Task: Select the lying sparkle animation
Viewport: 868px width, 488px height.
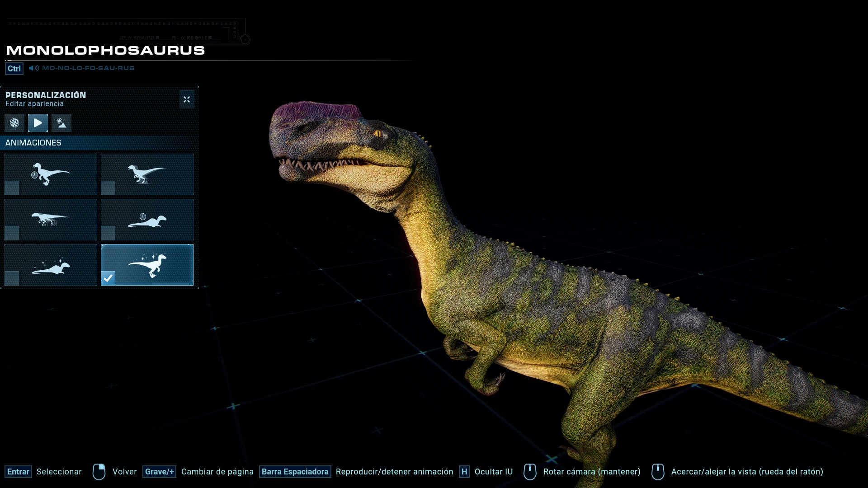Action: point(51,265)
